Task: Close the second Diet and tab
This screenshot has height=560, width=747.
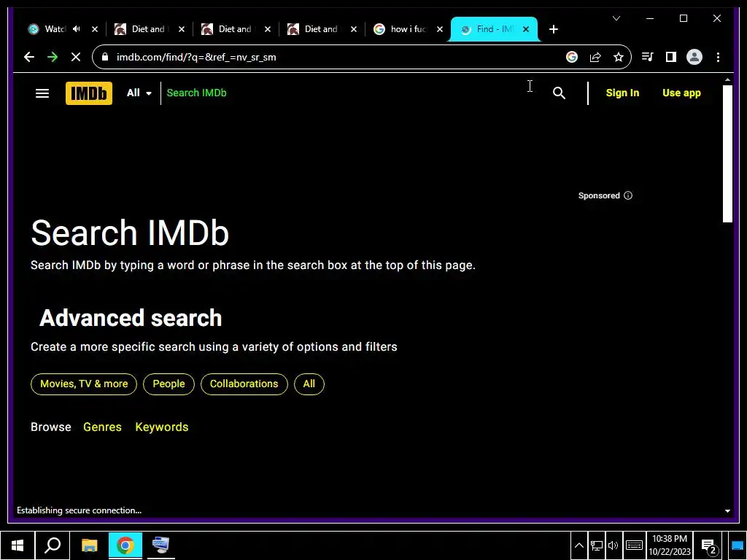Action: (267, 29)
